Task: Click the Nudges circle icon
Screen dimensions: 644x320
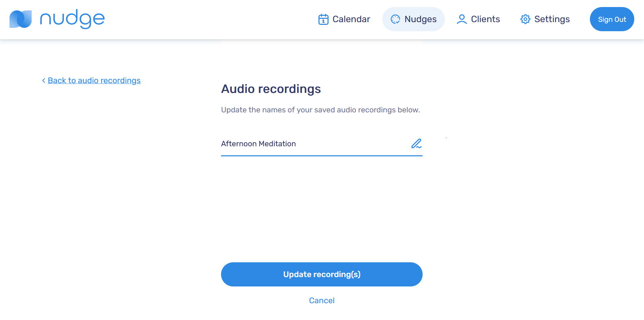Action: tap(395, 19)
